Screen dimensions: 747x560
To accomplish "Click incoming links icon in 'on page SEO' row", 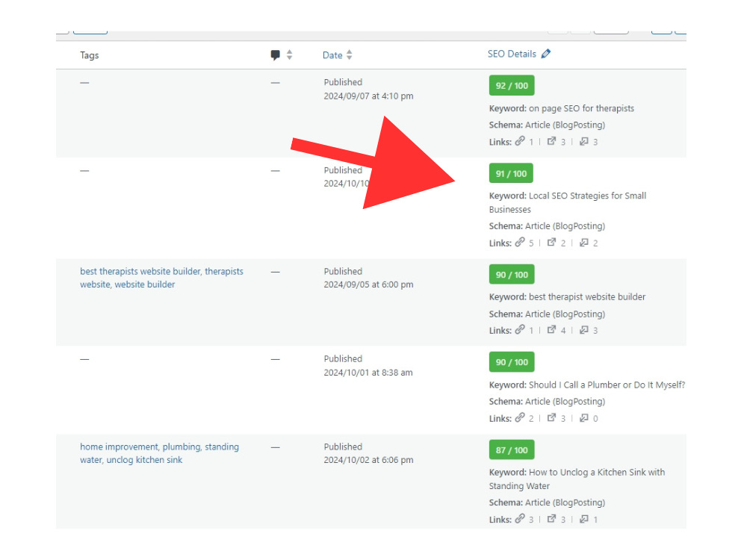I will click(583, 141).
